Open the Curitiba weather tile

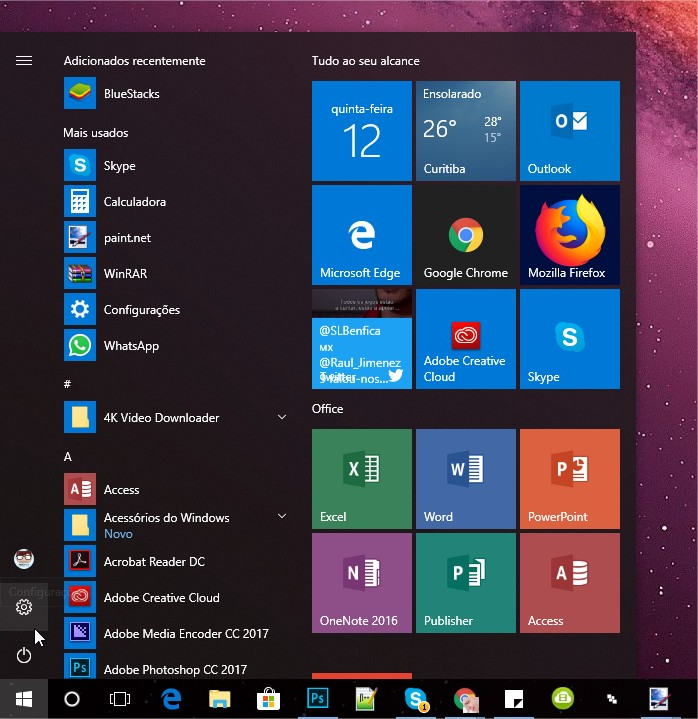click(466, 131)
